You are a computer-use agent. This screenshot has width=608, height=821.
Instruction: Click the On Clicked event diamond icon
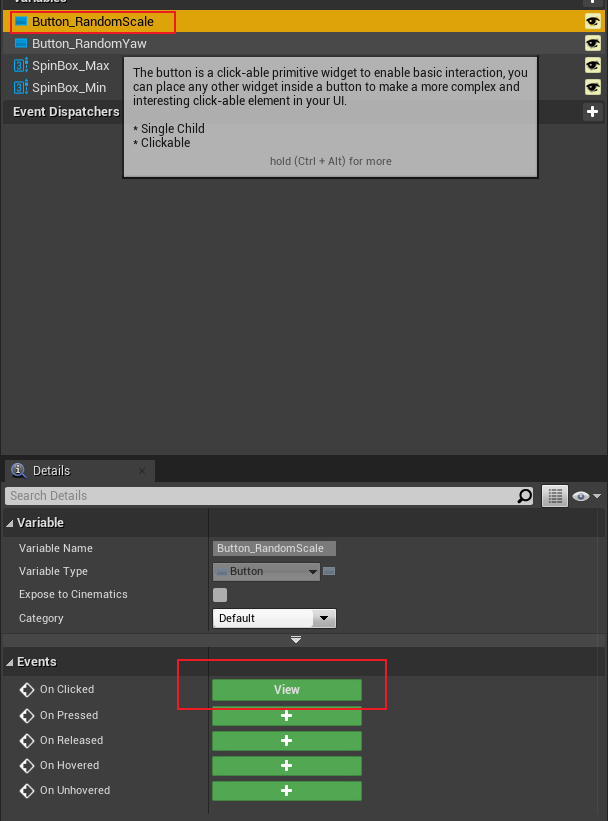point(27,690)
